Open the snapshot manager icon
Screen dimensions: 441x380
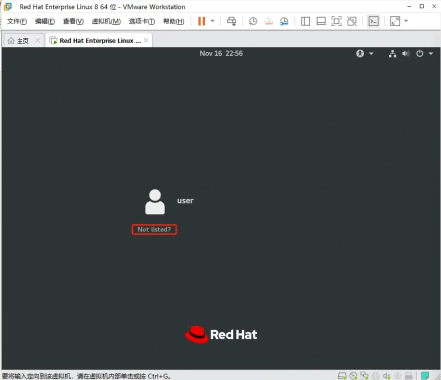[x=284, y=21]
